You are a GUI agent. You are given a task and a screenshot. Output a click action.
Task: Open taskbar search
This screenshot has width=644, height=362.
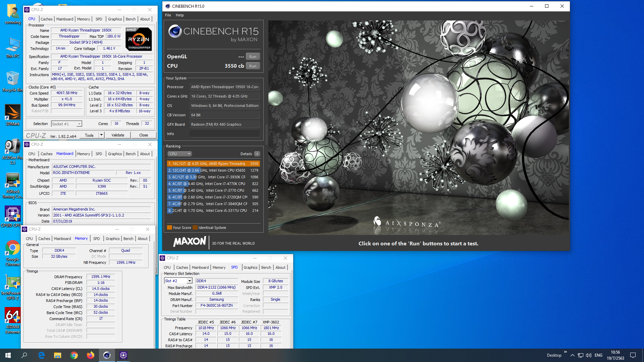(24, 355)
